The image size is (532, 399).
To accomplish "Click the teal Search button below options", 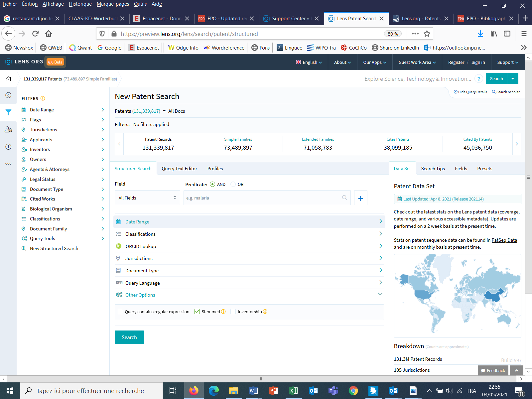I will tap(129, 337).
